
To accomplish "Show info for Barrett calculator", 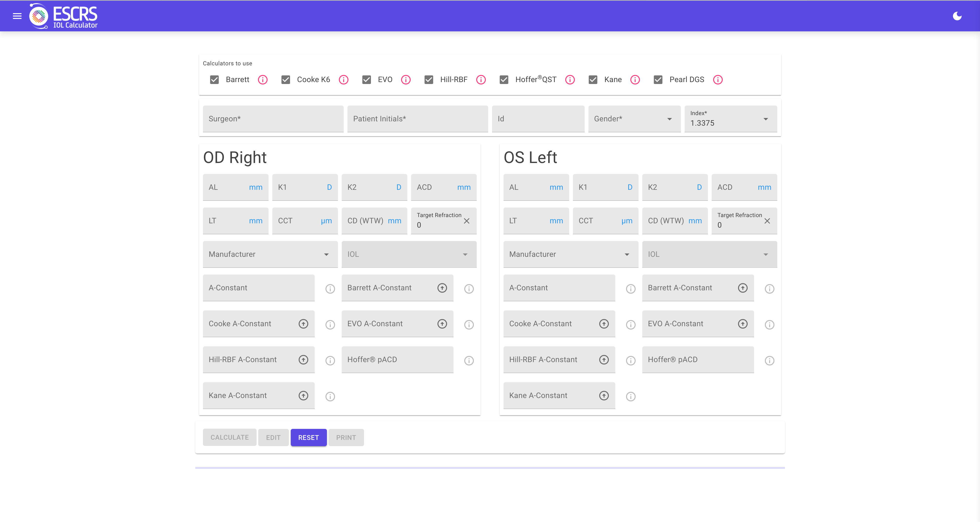I will pyautogui.click(x=263, y=79).
